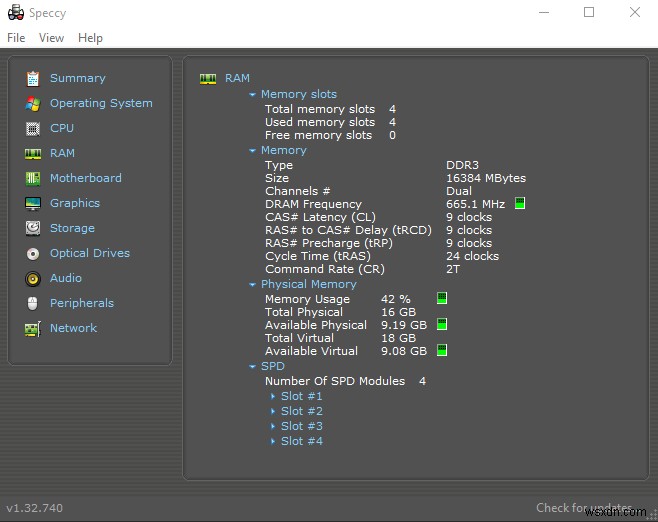The width and height of the screenshot is (658, 522).
Task: Open the Graphics section
Action: [75, 203]
